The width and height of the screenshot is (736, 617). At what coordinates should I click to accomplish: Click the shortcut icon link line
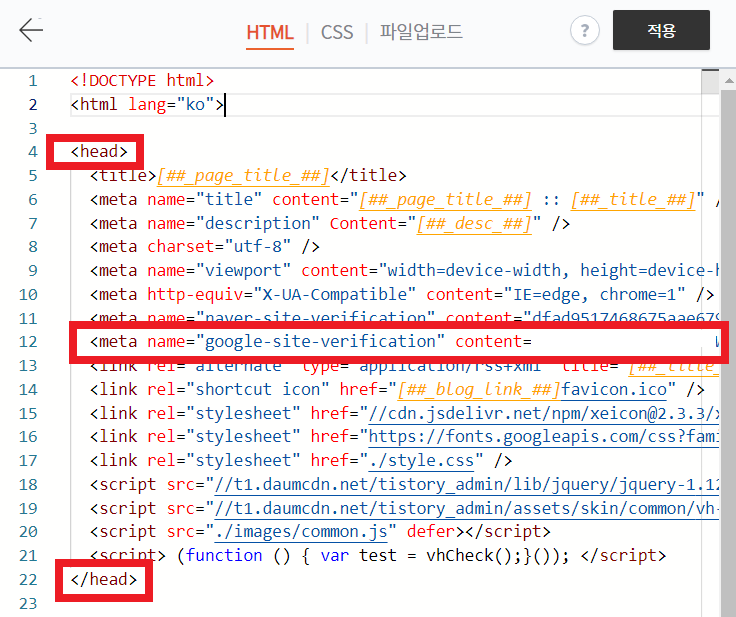tap(397, 389)
